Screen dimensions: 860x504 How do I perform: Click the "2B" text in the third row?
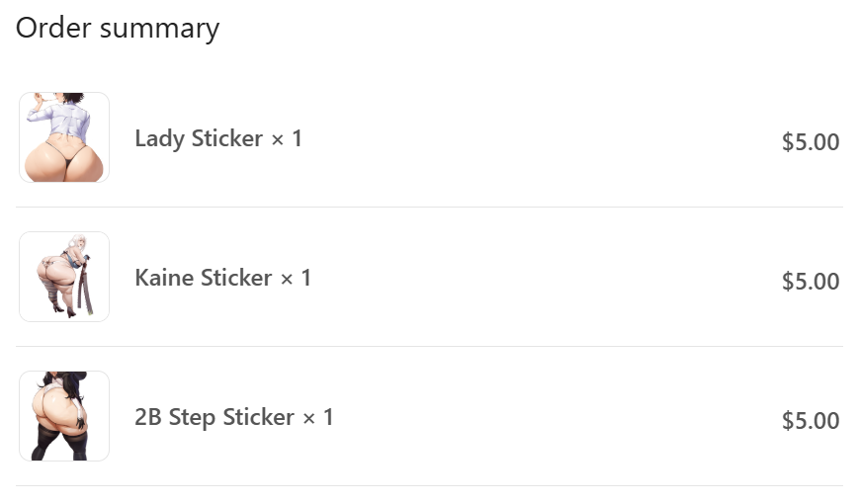click(x=148, y=417)
